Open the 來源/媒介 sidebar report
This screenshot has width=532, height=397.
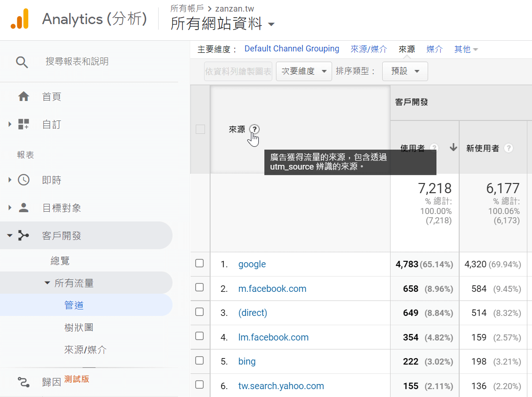pyautogui.click(x=85, y=350)
